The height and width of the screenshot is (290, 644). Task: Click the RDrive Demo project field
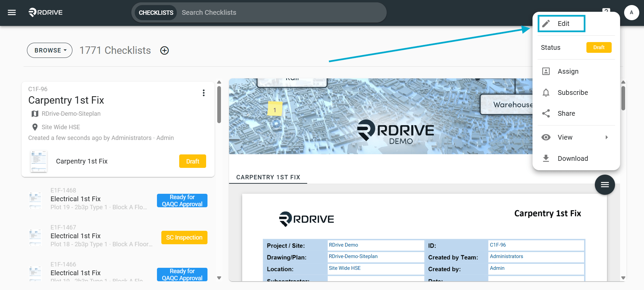[x=376, y=245]
